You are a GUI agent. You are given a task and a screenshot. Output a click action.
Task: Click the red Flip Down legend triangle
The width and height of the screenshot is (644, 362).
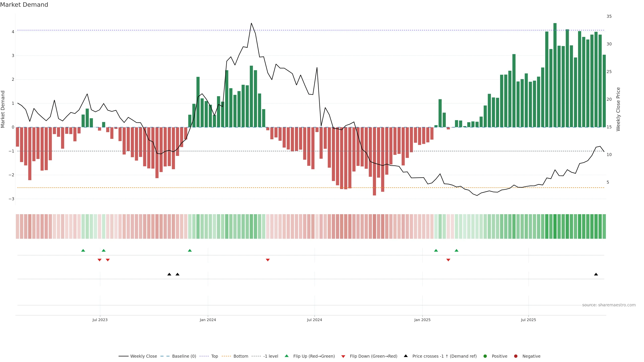343,356
